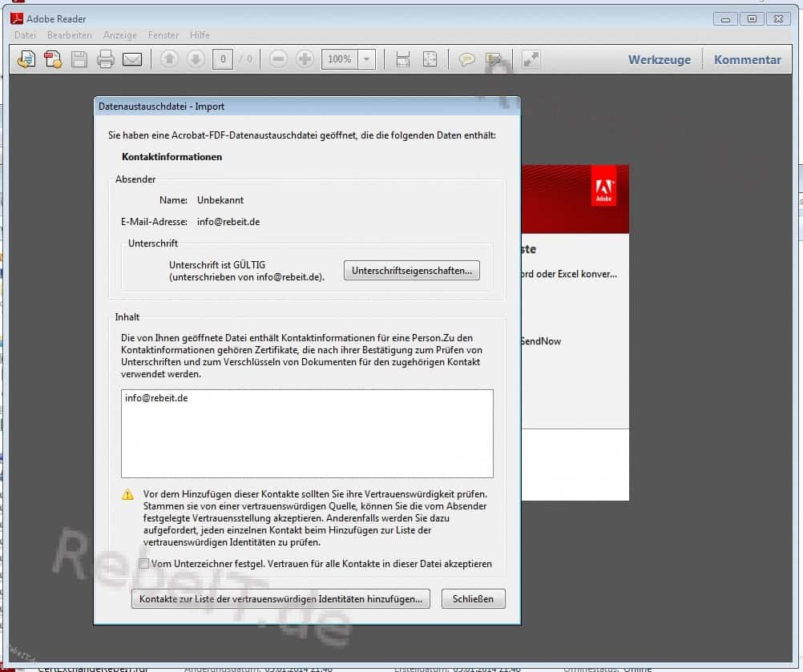Click the Schließen button

(473, 599)
